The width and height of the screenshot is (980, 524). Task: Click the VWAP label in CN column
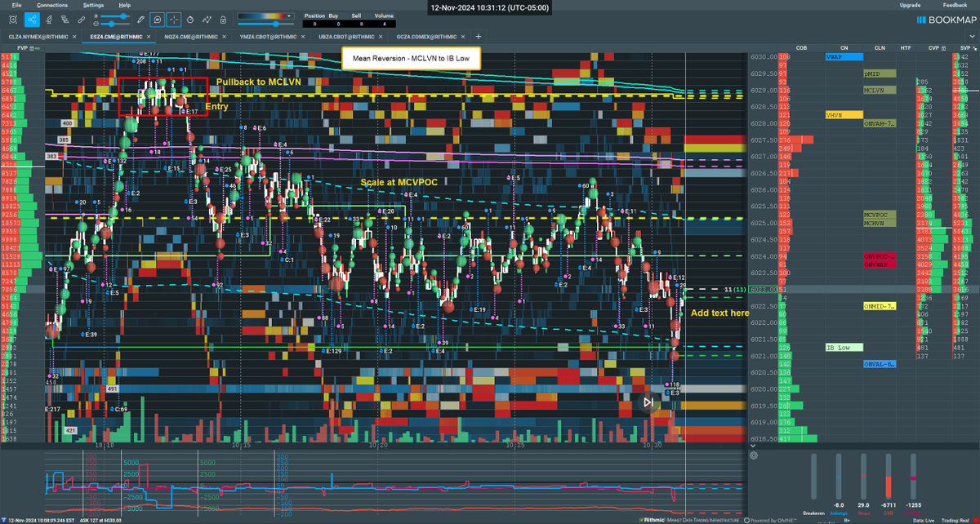point(844,57)
